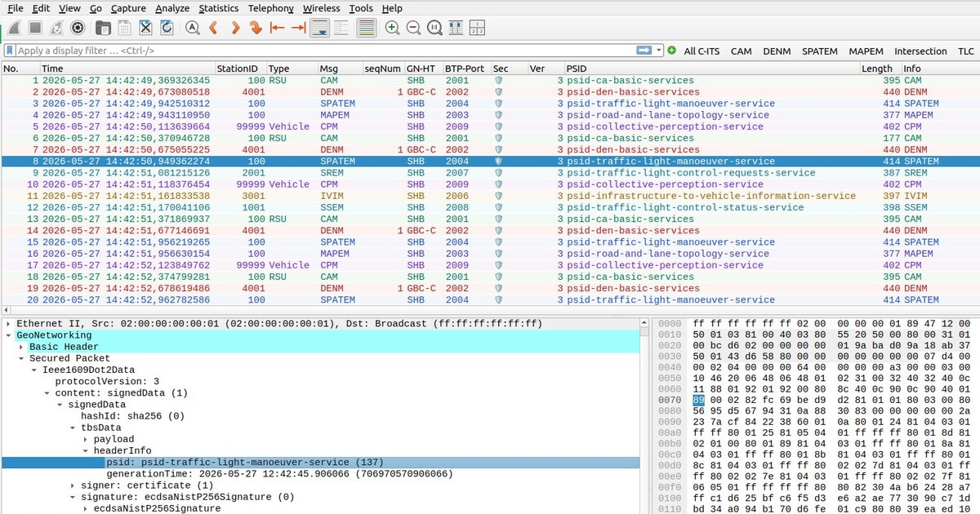
Task: Collapse the Ieee1609Dot2Data node
Action: [34, 370]
